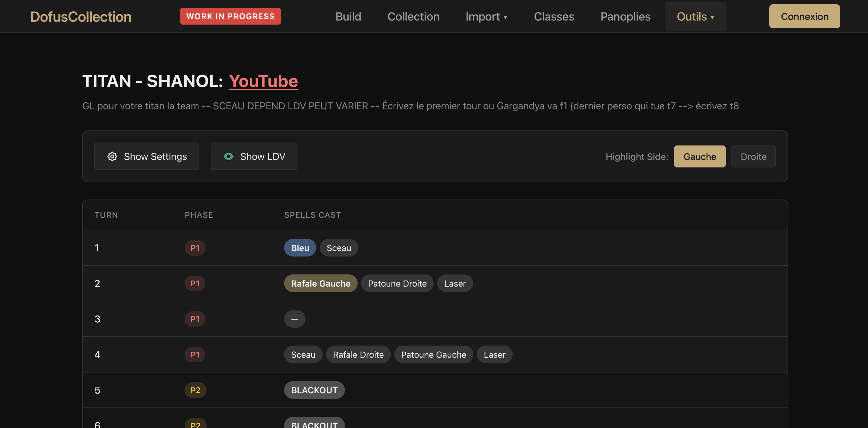868x428 pixels.
Task: Expand the Import dropdown menu
Action: [x=487, y=16]
